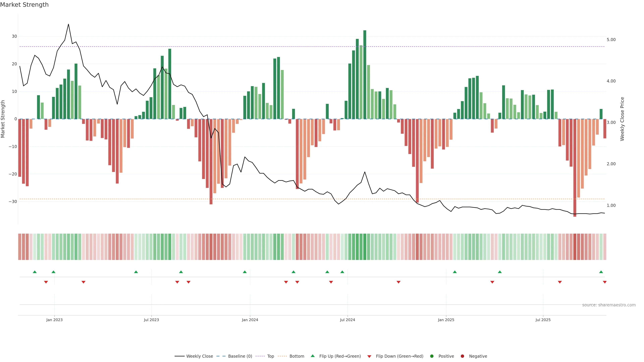This screenshot has width=644, height=362.
Task: Click the Market Strength chart title
Action: [24, 5]
